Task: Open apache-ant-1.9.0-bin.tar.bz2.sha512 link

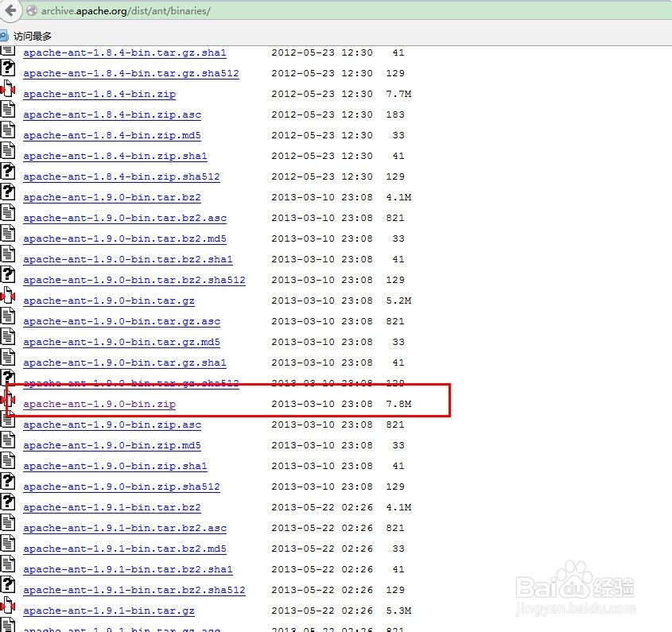Action: pos(134,280)
